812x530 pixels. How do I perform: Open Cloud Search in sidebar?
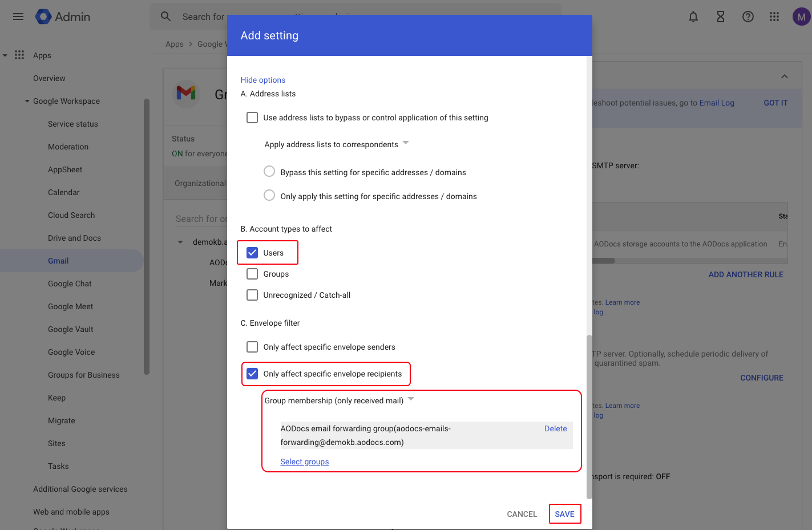click(71, 215)
